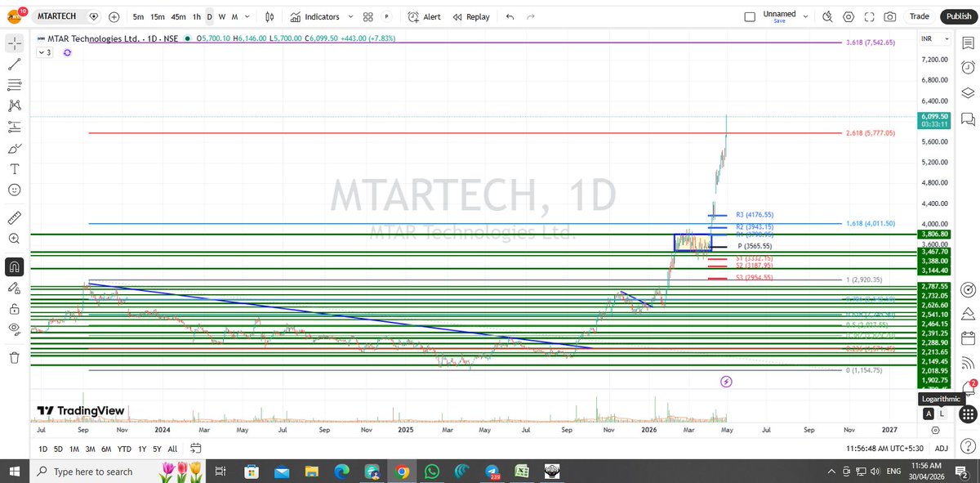This screenshot has height=483, width=980.
Task: Redo the last undone action
Action: tap(532, 16)
